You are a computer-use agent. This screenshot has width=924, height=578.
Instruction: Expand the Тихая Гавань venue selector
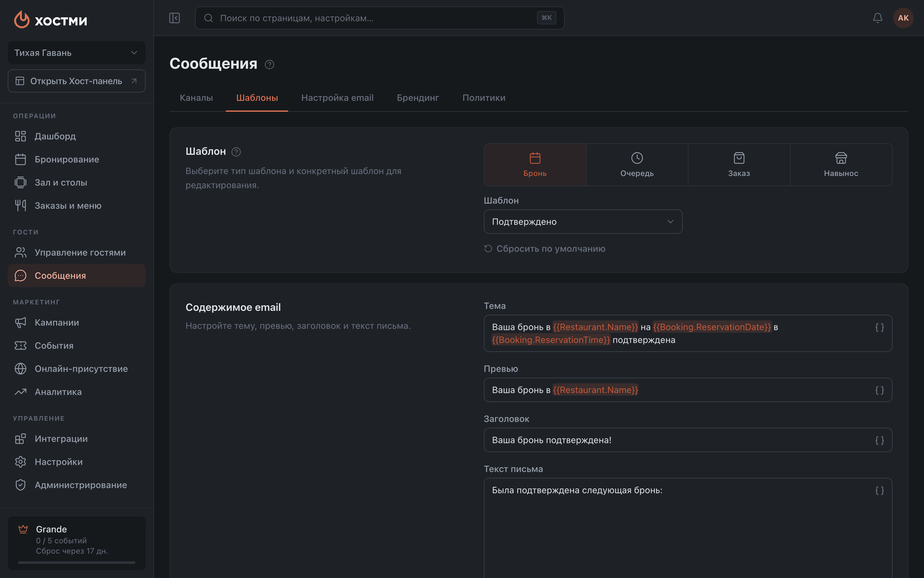[76, 53]
